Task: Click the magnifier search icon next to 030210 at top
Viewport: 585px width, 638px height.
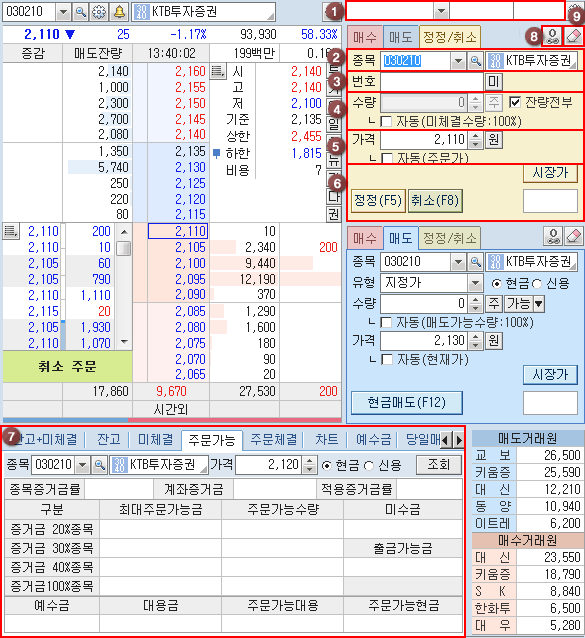Action: pyautogui.click(x=81, y=12)
